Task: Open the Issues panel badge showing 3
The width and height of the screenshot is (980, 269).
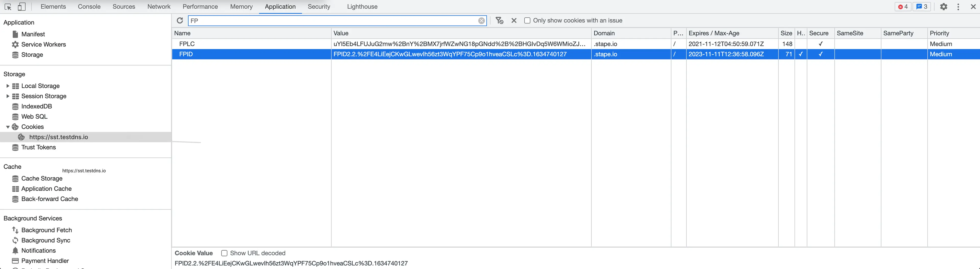Action: coord(921,6)
